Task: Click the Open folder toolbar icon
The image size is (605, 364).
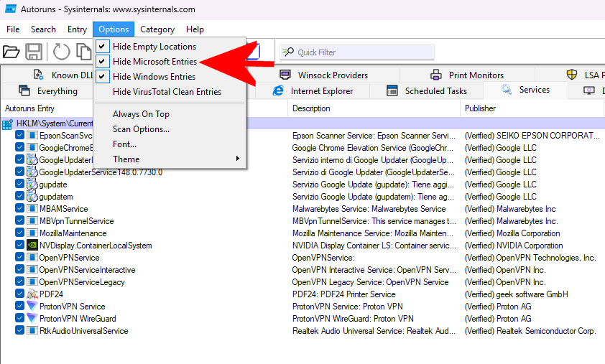Action: (x=11, y=52)
